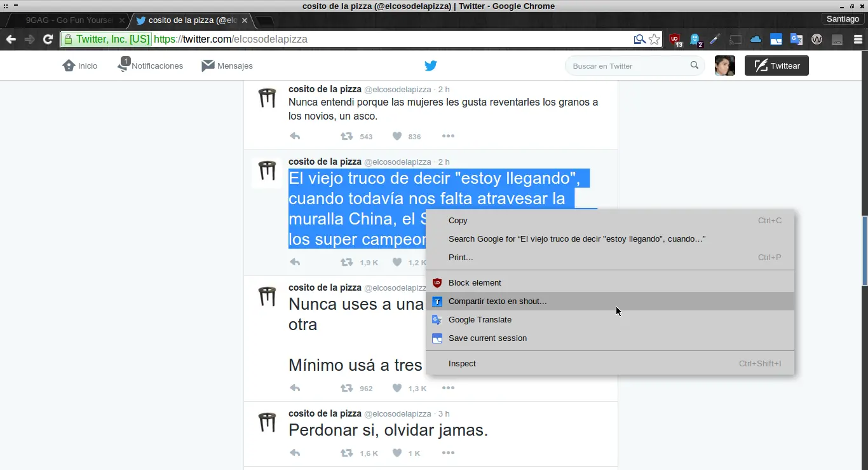Screen dimensions: 868x470
Task: Click the browser forward arrow
Action: [x=29, y=39]
